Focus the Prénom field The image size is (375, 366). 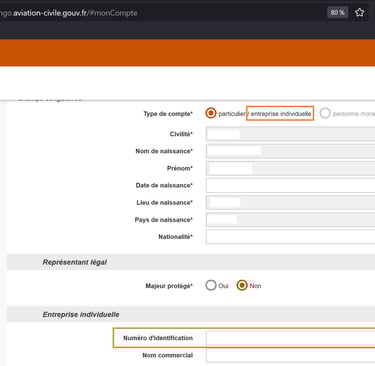[290, 169]
